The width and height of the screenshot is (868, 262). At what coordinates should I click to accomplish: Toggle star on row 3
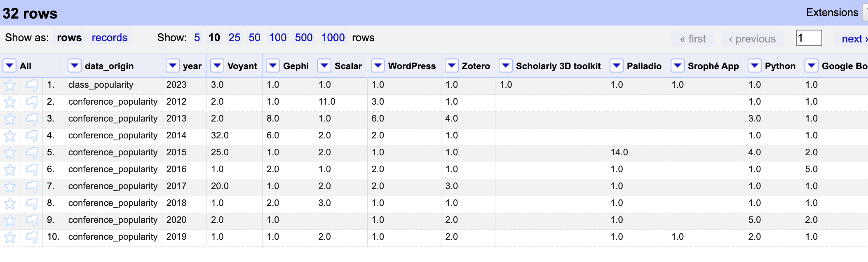10,119
